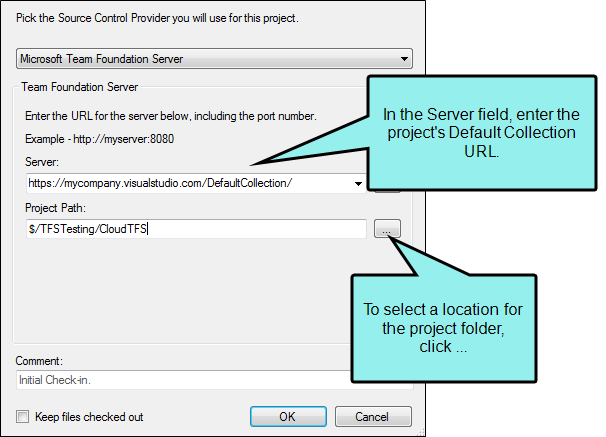Viewport: 606px width, 437px height.
Task: Click the Comment field with Initial Check-in
Action: 185,380
